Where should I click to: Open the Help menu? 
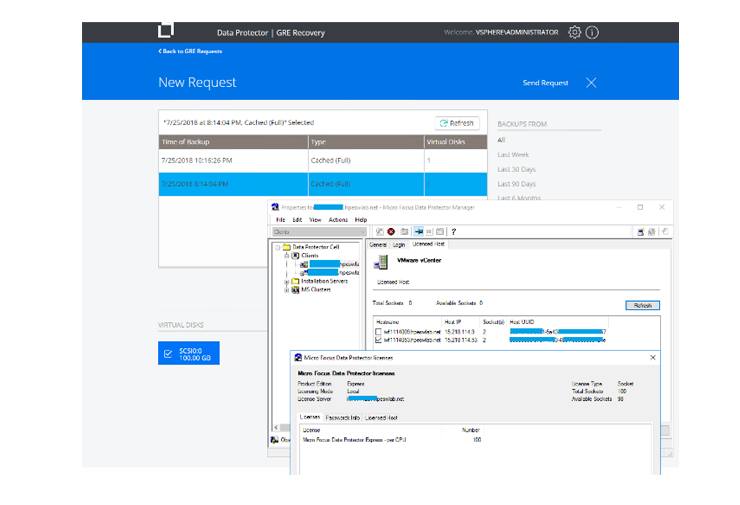(361, 220)
